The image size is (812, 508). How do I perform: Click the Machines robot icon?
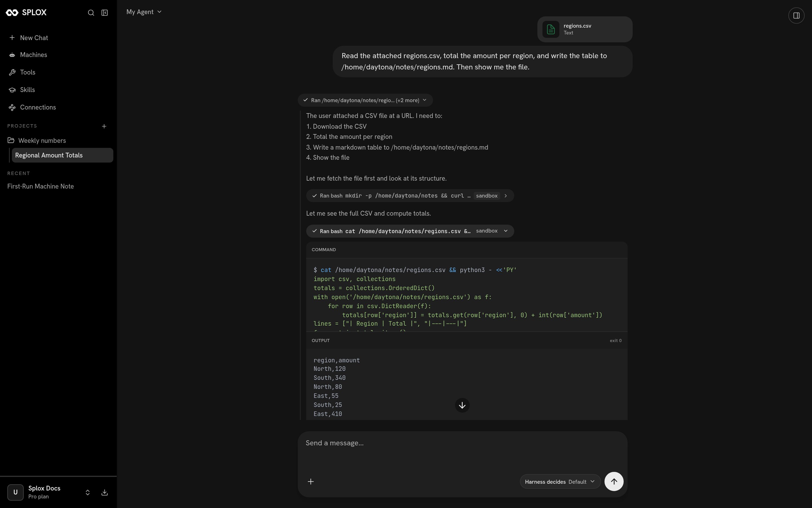[x=12, y=55]
